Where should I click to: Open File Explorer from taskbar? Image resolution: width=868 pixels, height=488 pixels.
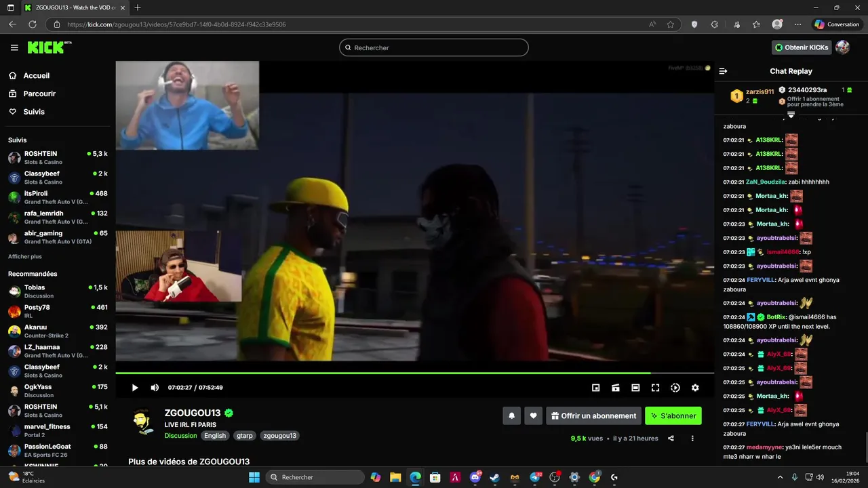[395, 477]
